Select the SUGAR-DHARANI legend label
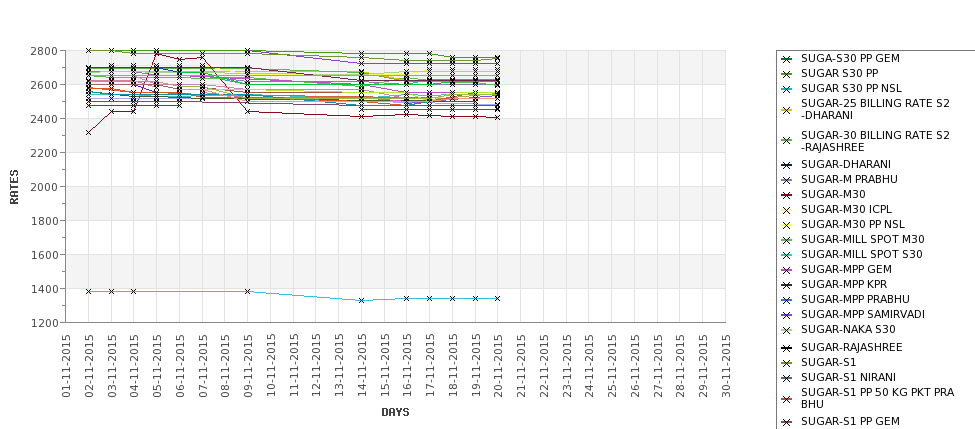This screenshot has height=429, width=975. tap(846, 164)
